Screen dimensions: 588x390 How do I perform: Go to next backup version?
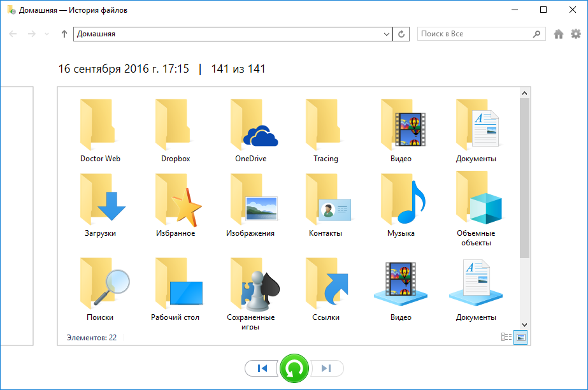(326, 368)
